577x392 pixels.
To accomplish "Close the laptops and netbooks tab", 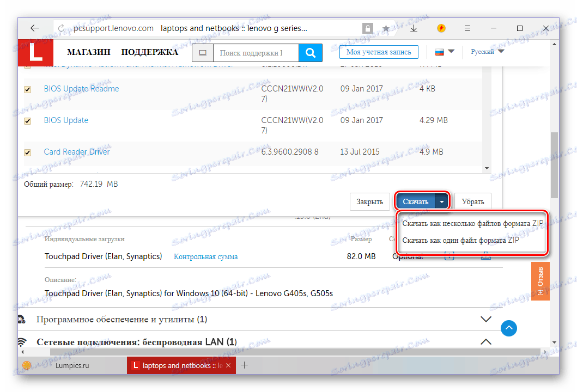I will coord(228,365).
